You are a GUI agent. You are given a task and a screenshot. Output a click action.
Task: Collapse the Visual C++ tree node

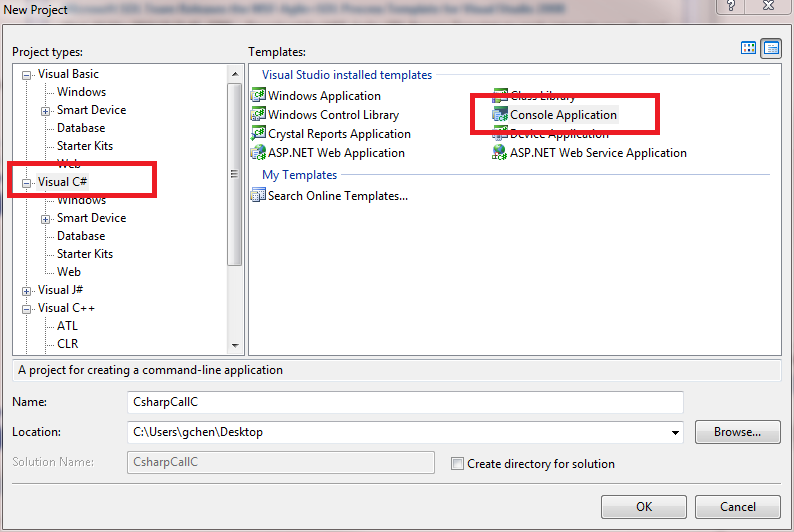click(x=26, y=309)
